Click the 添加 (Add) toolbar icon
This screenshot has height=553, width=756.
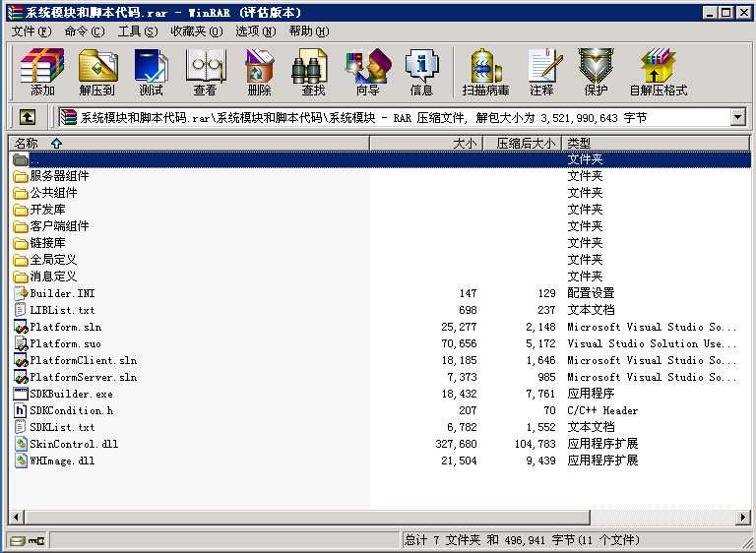42,72
